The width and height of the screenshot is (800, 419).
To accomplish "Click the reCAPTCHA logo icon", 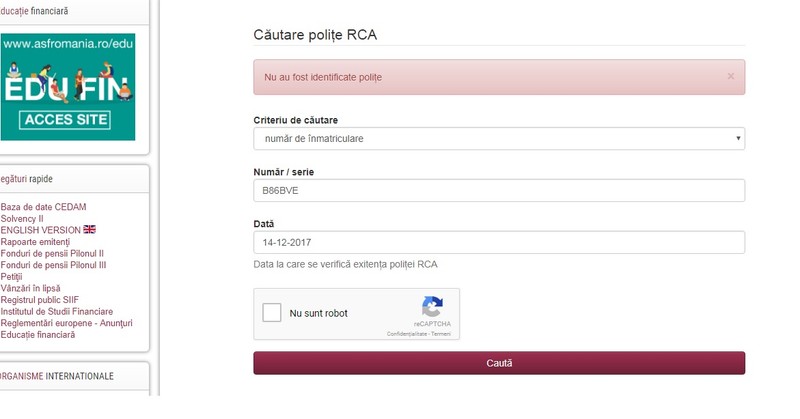I will coord(432,306).
